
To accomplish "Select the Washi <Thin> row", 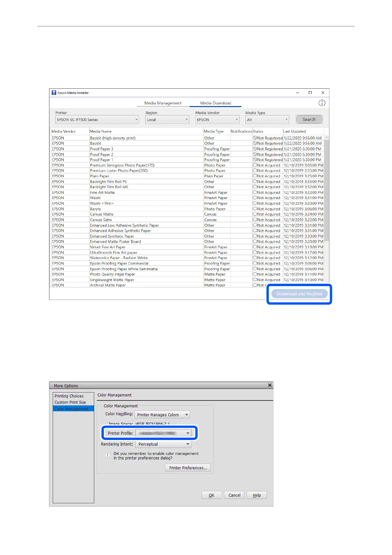I will (x=187, y=203).
